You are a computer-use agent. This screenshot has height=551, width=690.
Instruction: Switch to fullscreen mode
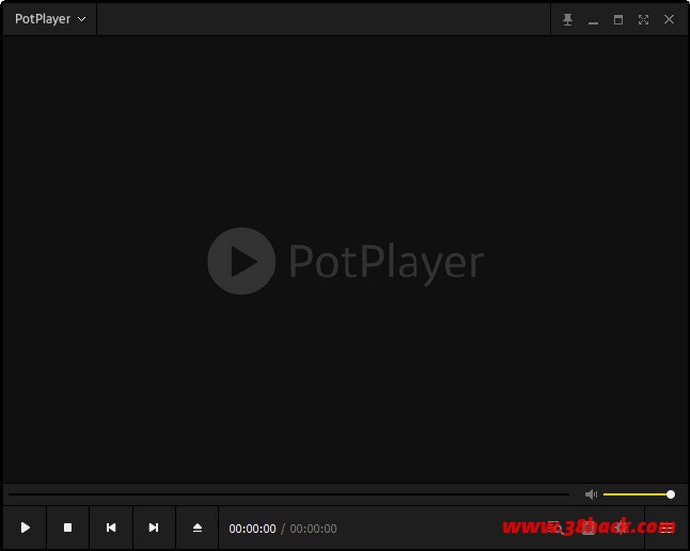click(x=643, y=19)
